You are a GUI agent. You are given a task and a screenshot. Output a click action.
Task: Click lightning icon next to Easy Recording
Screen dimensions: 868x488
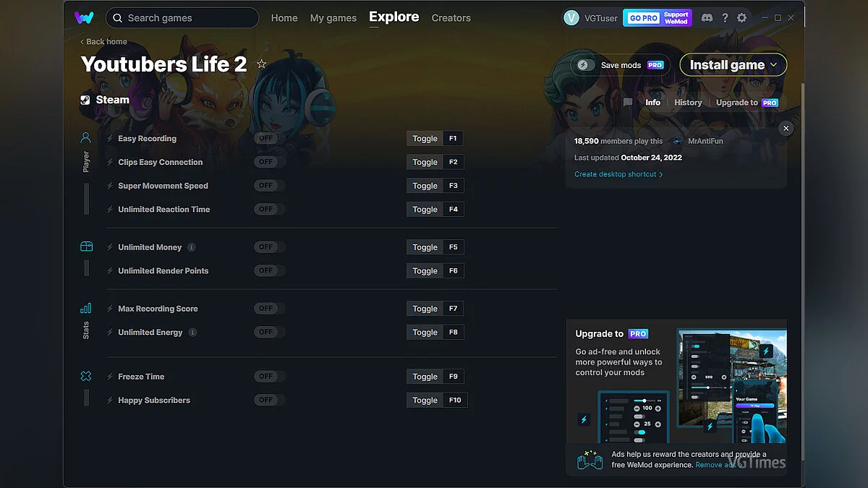pos(110,139)
